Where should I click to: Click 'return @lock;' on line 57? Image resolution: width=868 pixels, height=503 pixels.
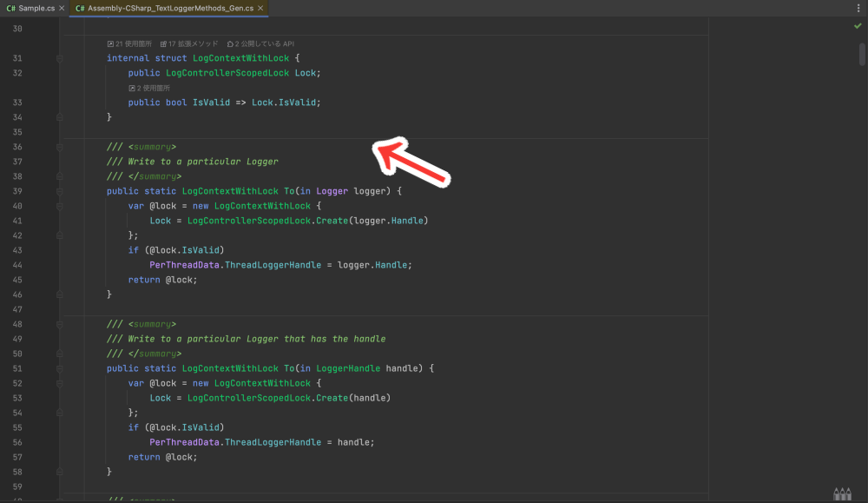(x=163, y=457)
